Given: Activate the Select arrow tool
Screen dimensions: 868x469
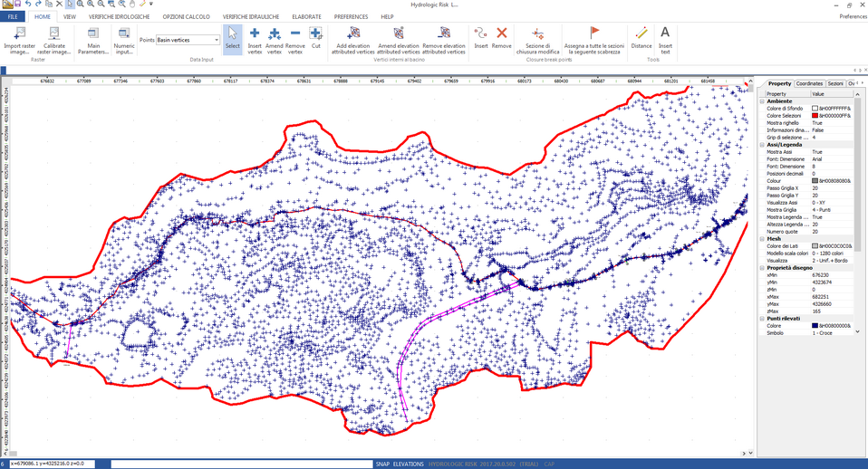Looking at the screenshot, I should (233, 39).
